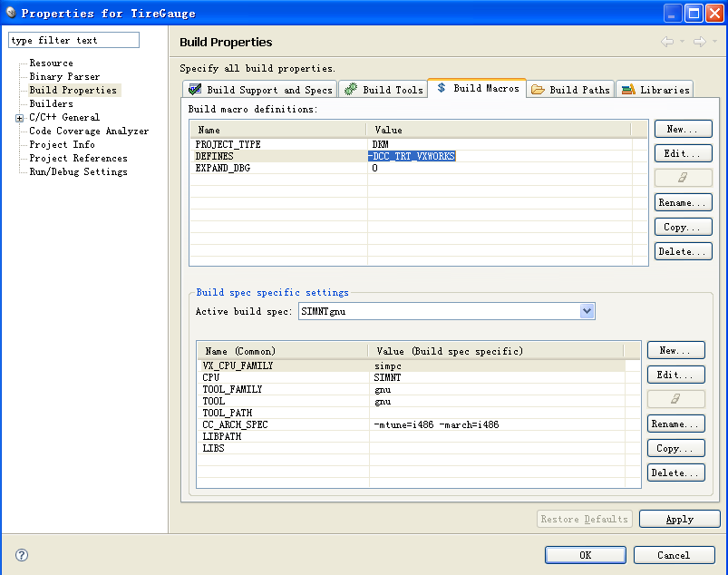
Task: Switch to the Build Tools tab
Action: click(384, 90)
